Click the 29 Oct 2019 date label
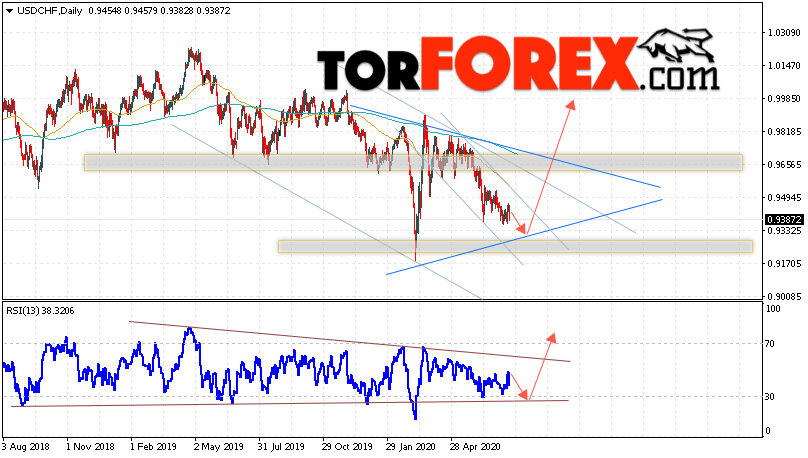808x458 pixels. pyautogui.click(x=347, y=447)
